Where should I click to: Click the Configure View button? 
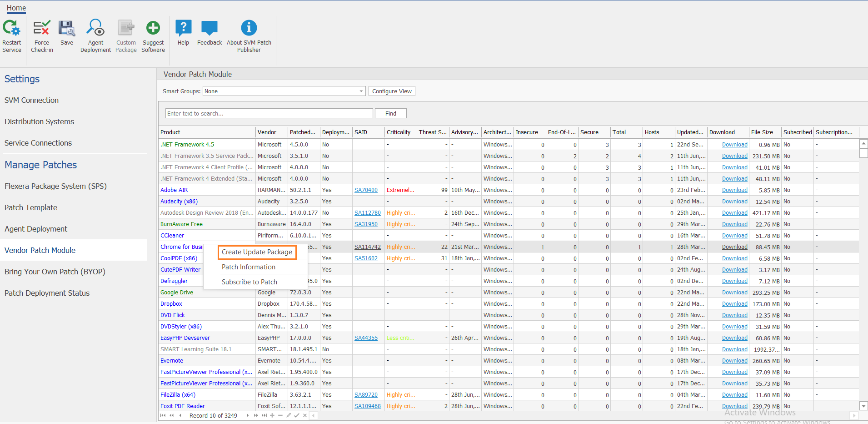click(x=392, y=91)
